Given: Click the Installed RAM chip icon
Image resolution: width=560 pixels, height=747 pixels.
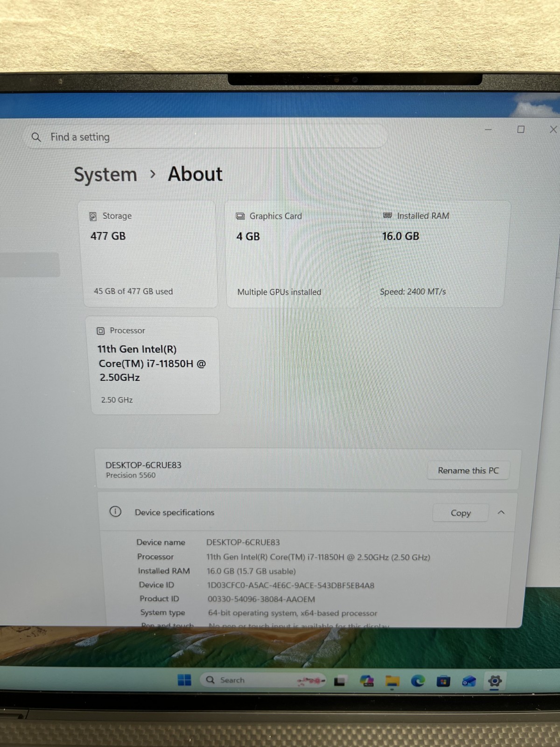Looking at the screenshot, I should pos(387,215).
